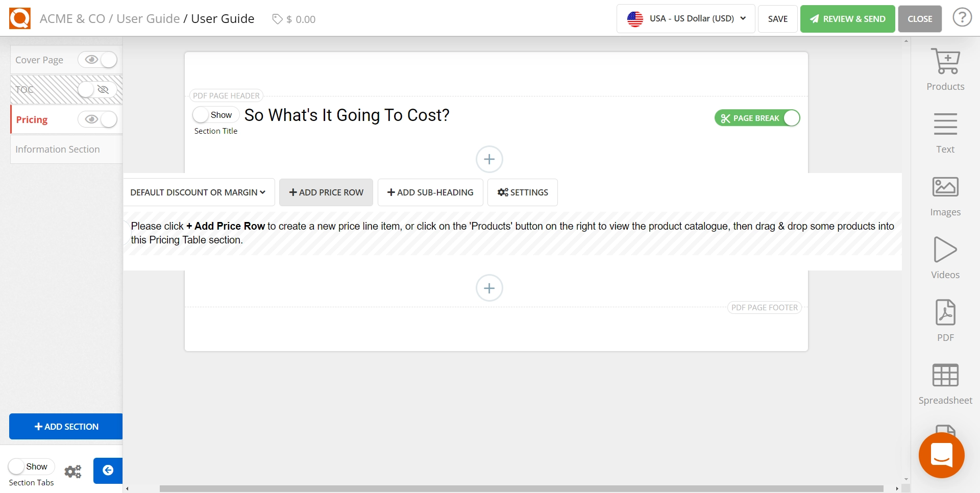The width and height of the screenshot is (980, 493).
Task: Open the USA - US Dollar currency dropdown
Action: tap(685, 19)
